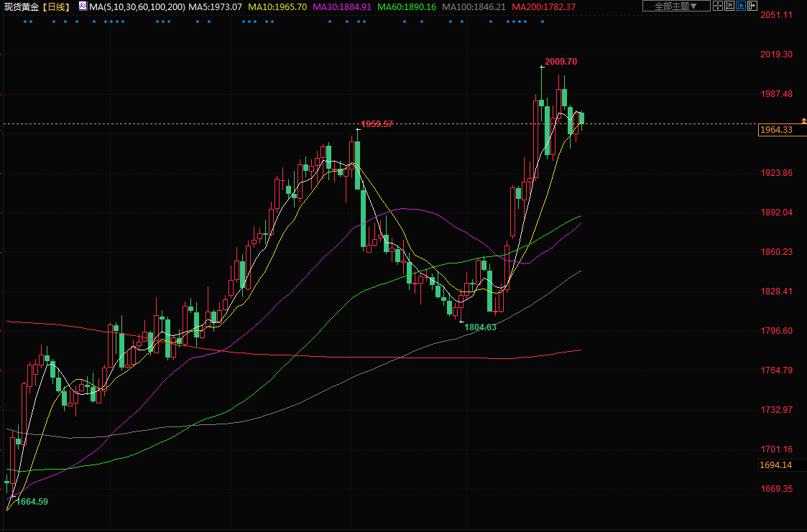This screenshot has height=532, width=807.
Task: Click the MA indicator chart icon
Action: (83, 6)
